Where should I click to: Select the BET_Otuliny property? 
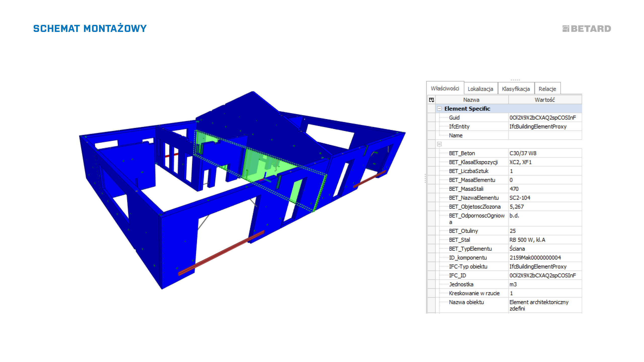point(463,231)
